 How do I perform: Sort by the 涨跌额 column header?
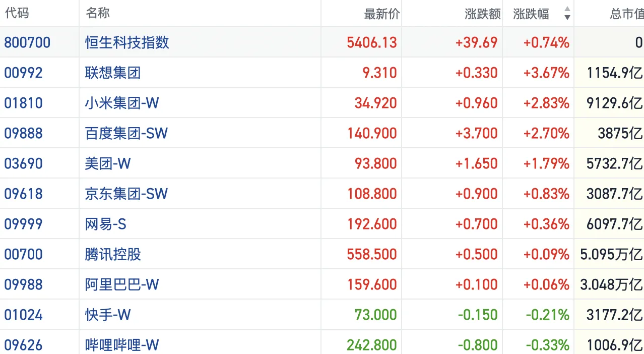[482, 14]
